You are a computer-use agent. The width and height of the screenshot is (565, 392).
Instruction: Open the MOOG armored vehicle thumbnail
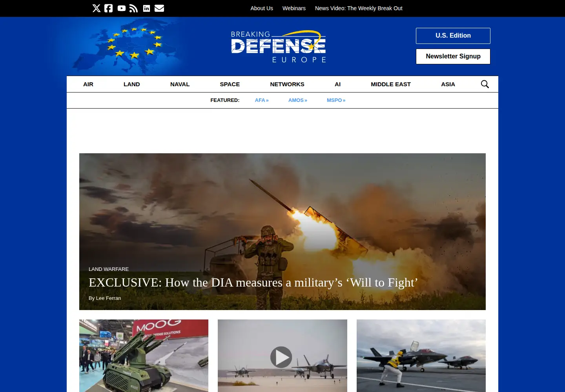(144, 356)
